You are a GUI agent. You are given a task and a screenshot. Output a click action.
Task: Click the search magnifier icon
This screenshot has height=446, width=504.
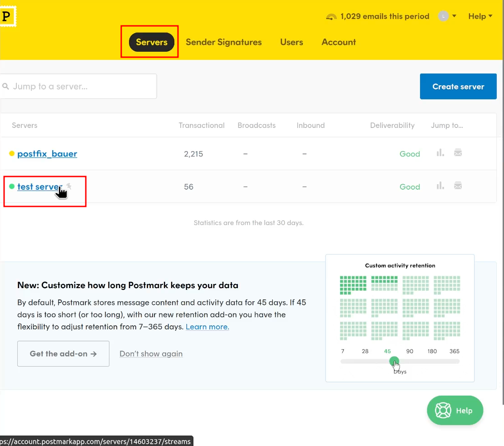click(5, 86)
